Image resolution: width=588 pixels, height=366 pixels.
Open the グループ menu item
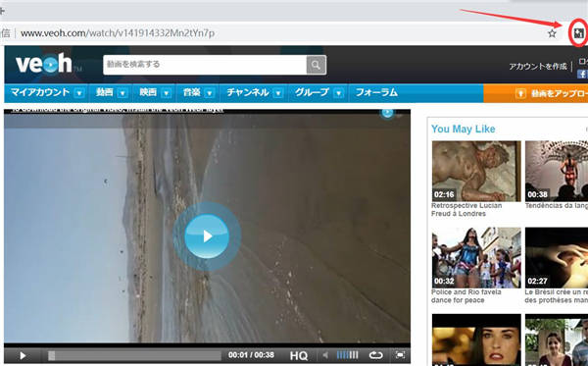pyautogui.click(x=312, y=92)
